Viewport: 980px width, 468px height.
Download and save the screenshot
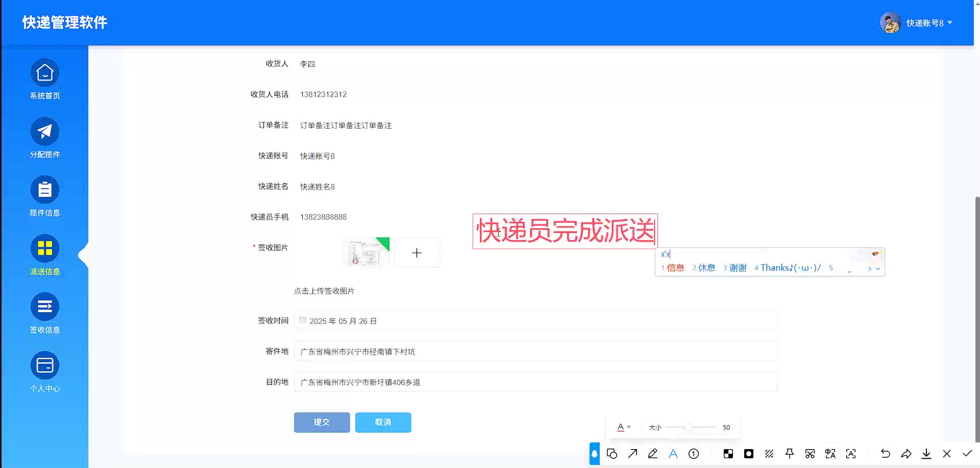(x=926, y=454)
